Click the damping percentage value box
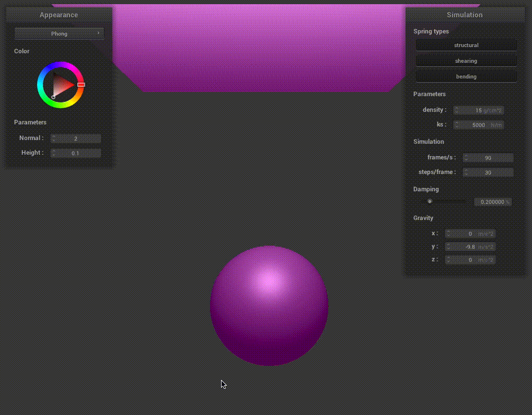Viewport: 532px width, 415px height. (x=492, y=202)
